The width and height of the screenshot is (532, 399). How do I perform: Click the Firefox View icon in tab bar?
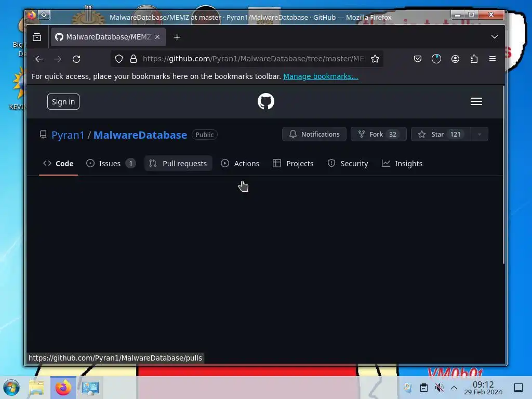click(x=37, y=37)
